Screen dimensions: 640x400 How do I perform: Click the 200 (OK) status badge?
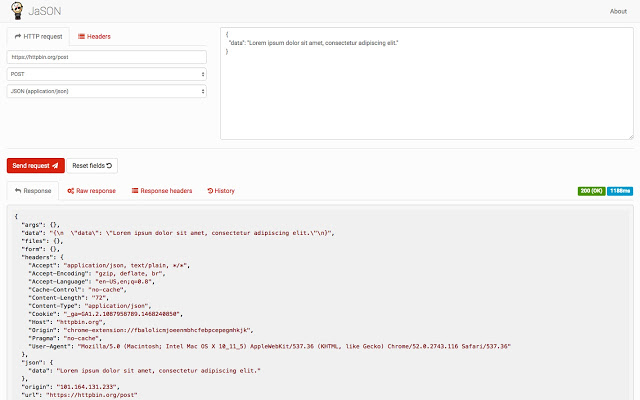591,191
